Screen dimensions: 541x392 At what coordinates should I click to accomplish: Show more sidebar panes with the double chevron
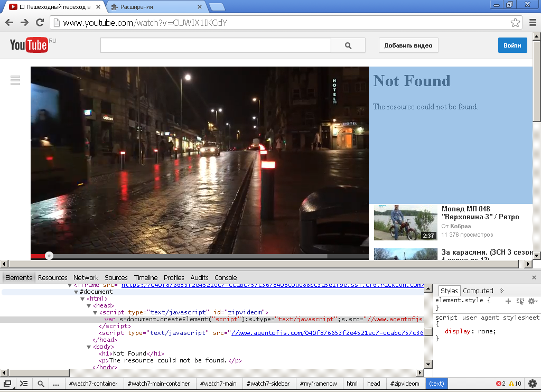(x=502, y=291)
